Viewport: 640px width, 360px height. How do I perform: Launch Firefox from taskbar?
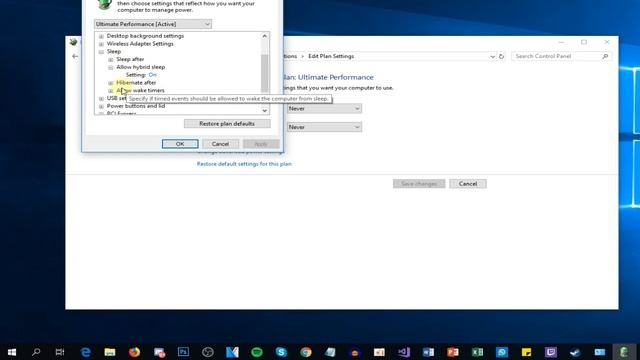coord(134,352)
